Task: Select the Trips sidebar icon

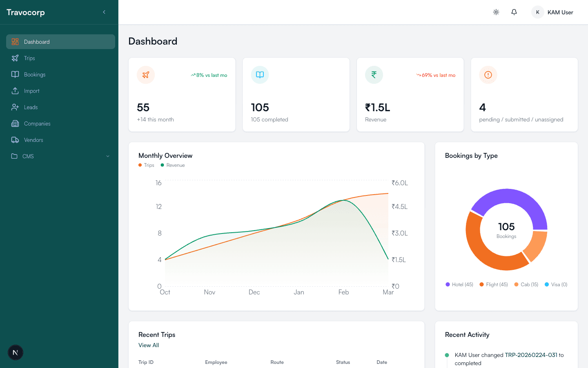Action: point(15,58)
